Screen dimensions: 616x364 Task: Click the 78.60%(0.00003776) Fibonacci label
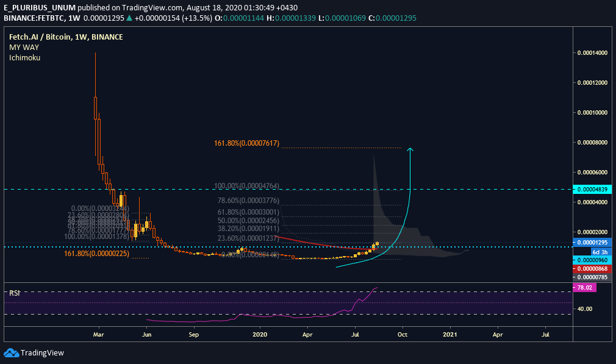(249, 201)
